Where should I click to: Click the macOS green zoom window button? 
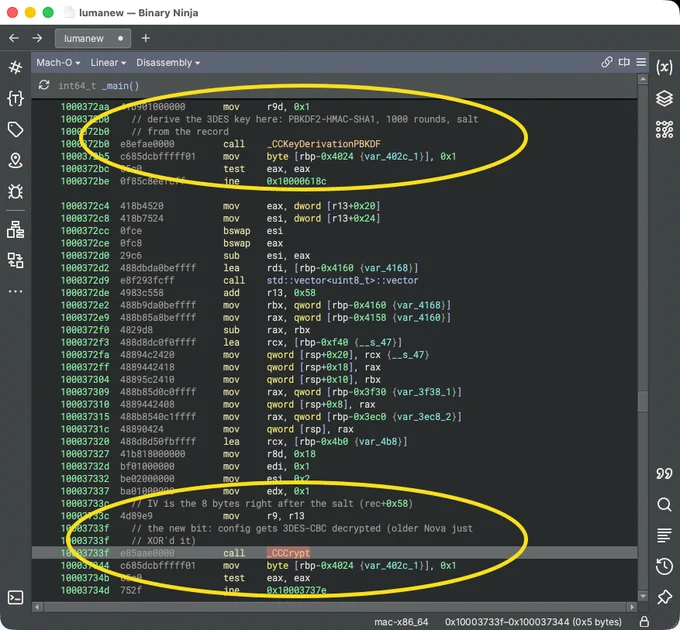pyautogui.click(x=48, y=12)
